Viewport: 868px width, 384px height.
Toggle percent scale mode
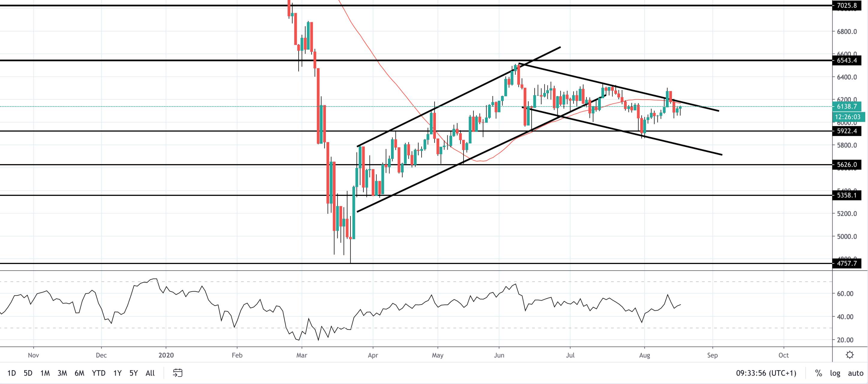[819, 373]
